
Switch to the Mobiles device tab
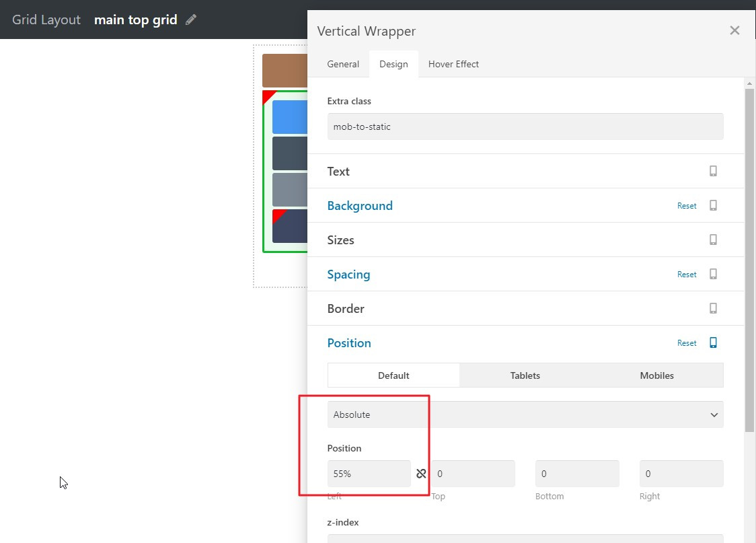[656, 375]
